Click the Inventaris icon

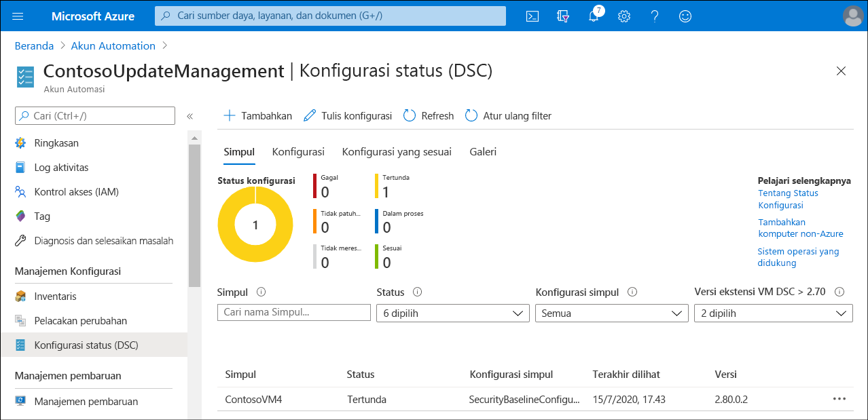21,297
